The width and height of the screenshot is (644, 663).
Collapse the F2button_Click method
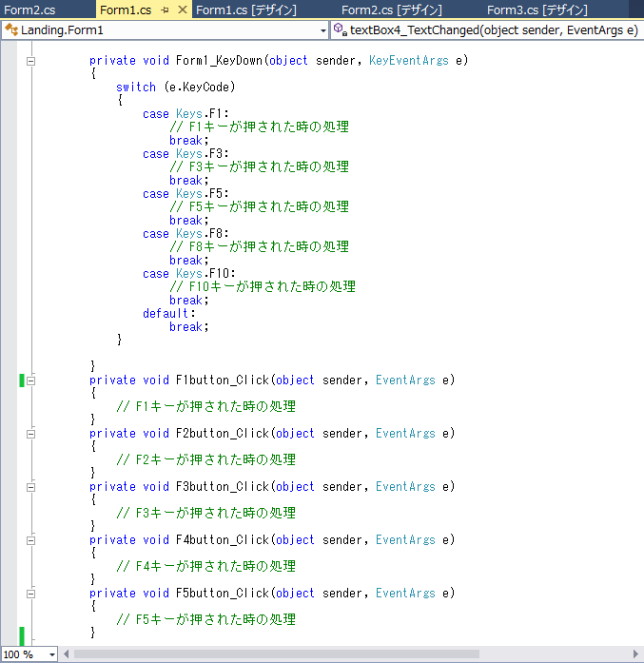(x=30, y=435)
